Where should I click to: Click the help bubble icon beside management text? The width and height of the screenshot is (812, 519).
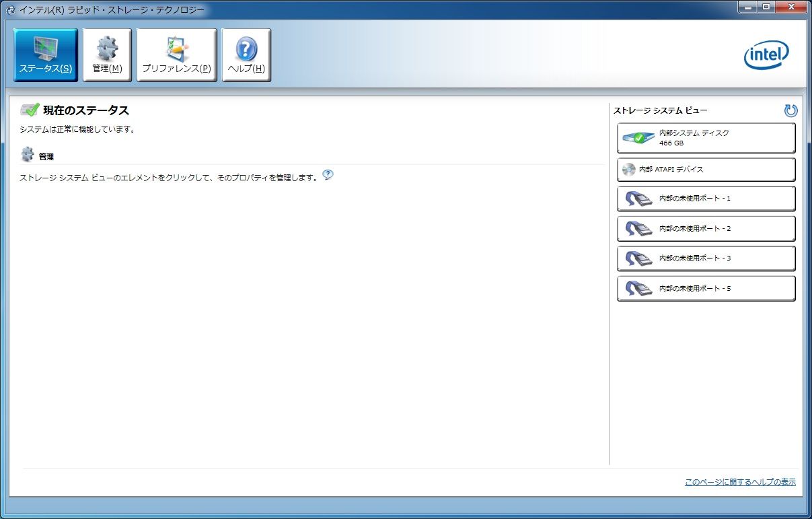coord(328,175)
